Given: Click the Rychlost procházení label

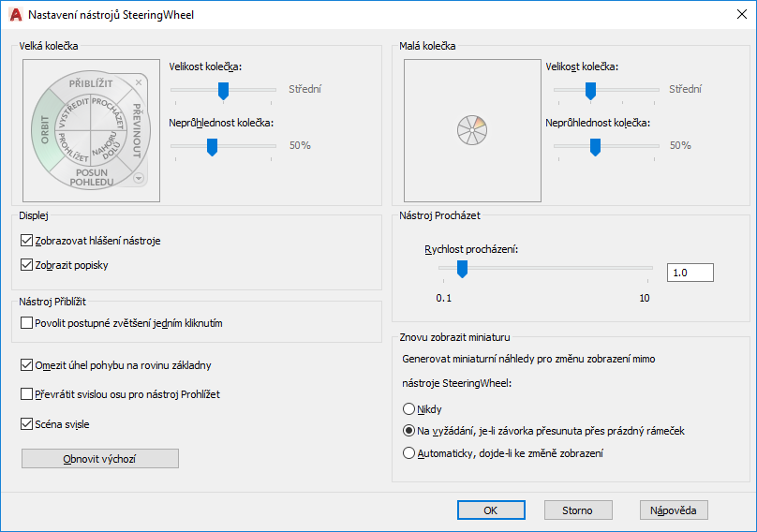Looking at the screenshot, I should (x=471, y=249).
